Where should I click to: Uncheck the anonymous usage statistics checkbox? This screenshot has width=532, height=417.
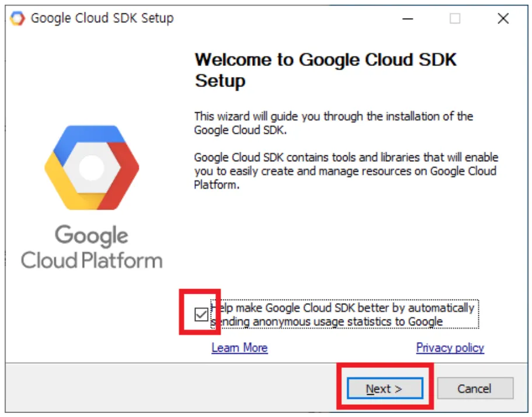pyautogui.click(x=201, y=315)
